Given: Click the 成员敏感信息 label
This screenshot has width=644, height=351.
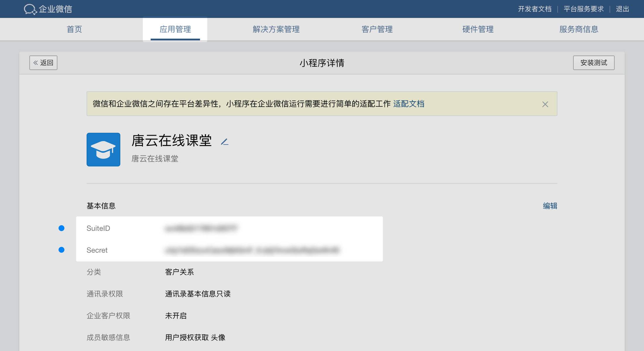Looking at the screenshot, I should [x=108, y=338].
